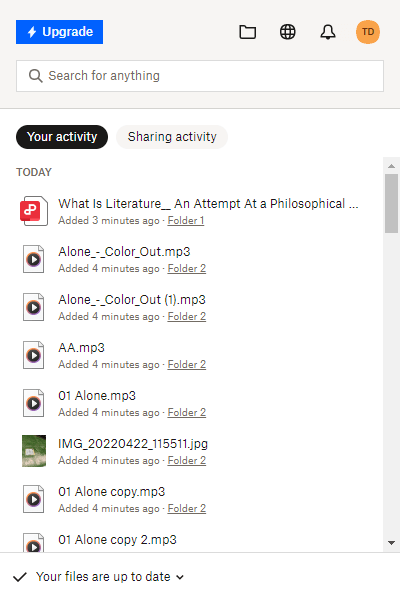This screenshot has height=600, width=400.
Task: Select the Your activity tab
Action: point(62,137)
